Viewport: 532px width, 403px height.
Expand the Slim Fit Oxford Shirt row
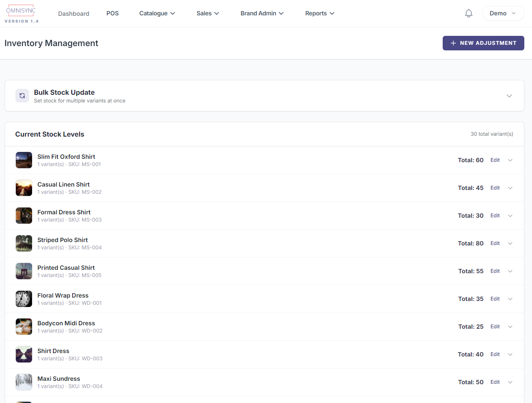pos(510,160)
